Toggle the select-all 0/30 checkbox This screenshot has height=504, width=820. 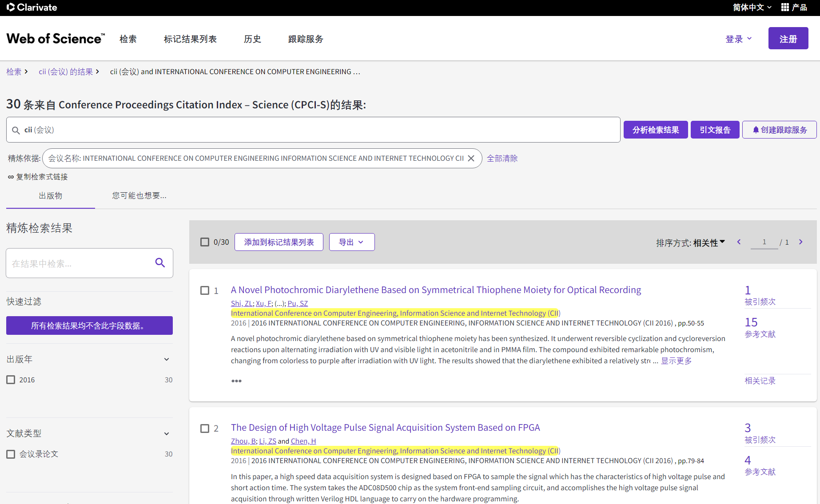tap(205, 242)
